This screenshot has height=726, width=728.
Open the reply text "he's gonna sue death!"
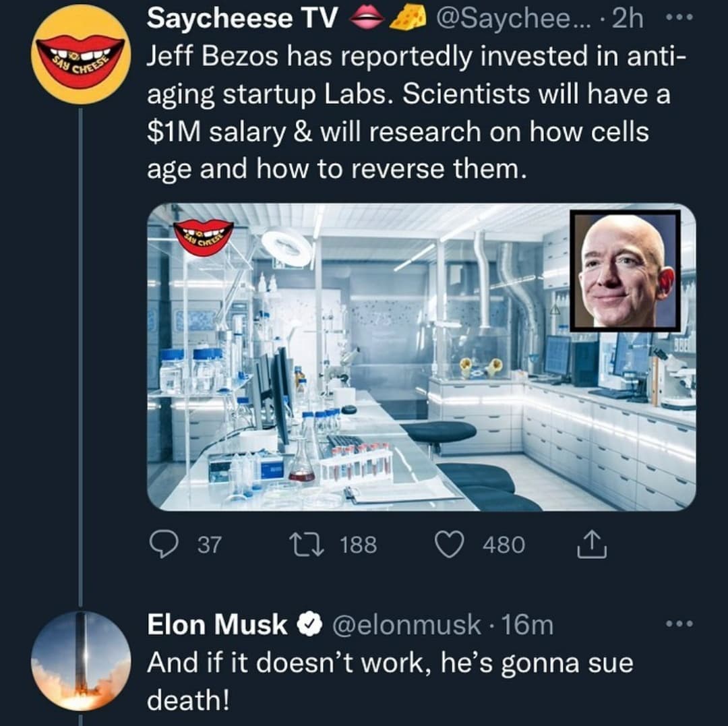tap(391, 681)
